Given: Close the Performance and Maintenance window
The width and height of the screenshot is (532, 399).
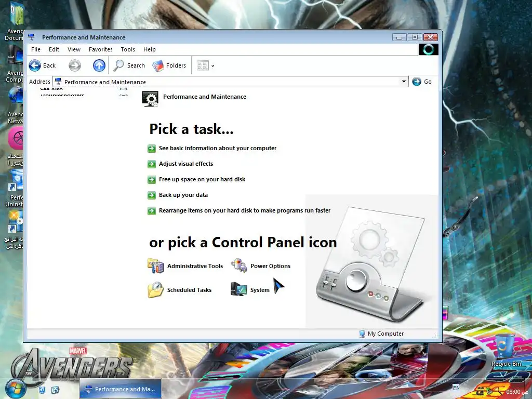Looking at the screenshot, I should (x=431, y=37).
